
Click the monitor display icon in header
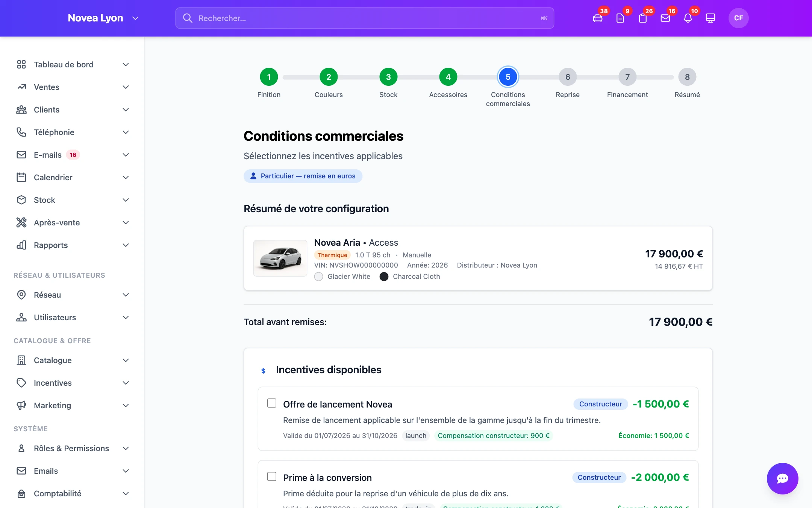710,18
